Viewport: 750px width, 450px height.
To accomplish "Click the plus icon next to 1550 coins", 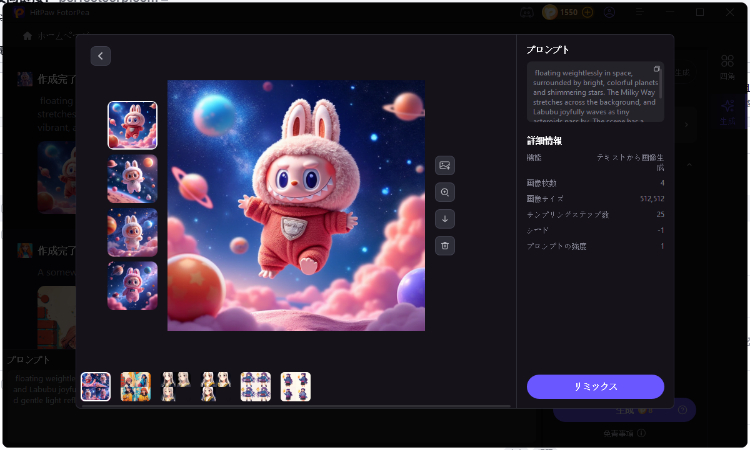I will pyautogui.click(x=587, y=12).
